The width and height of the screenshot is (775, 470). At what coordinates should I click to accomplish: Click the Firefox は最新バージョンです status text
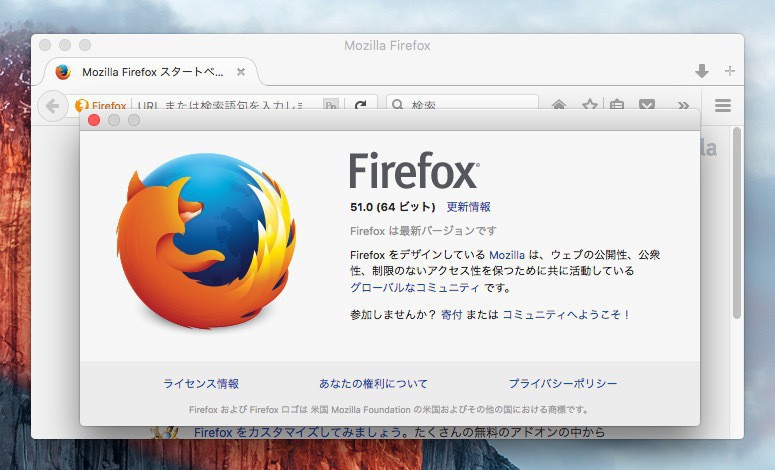point(424,231)
